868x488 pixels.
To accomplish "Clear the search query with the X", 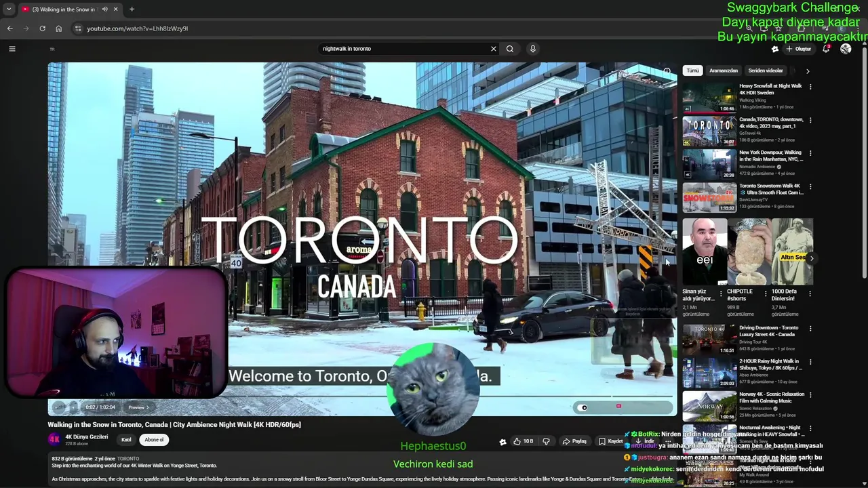I will pyautogui.click(x=494, y=49).
